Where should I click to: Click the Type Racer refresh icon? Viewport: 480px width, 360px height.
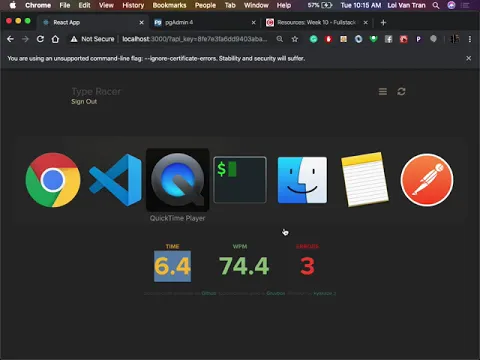pos(401,91)
